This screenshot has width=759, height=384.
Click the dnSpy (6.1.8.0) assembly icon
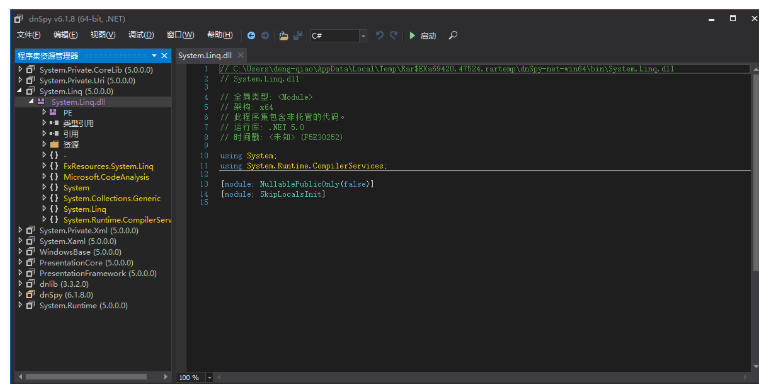click(x=30, y=294)
